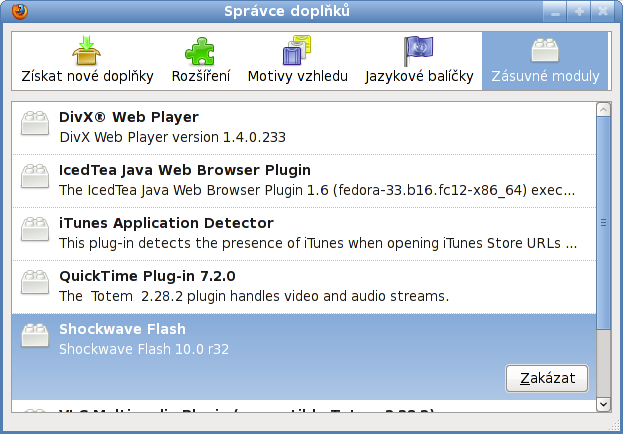Click the scrollbar up arrow

click(602, 108)
